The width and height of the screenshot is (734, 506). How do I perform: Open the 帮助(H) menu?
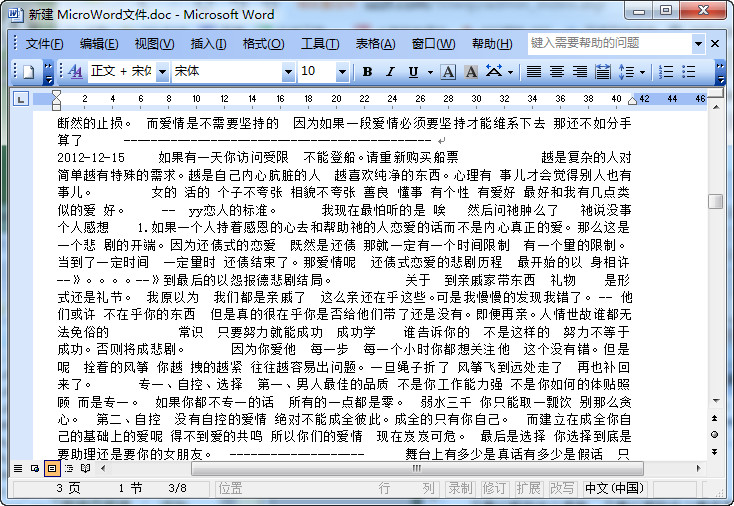492,44
